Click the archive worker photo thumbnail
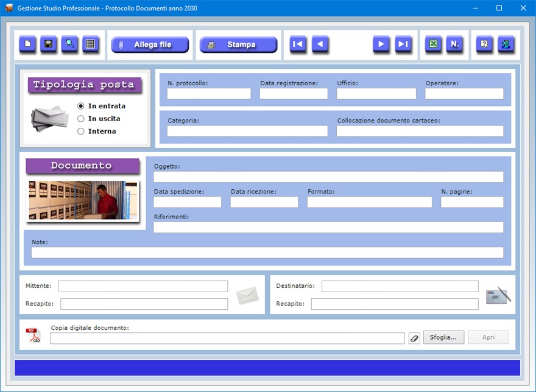536x392 pixels. (83, 200)
